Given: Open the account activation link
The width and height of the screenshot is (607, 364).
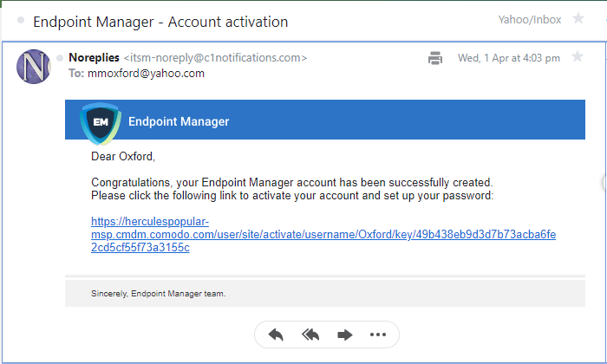Looking at the screenshot, I should point(323,234).
